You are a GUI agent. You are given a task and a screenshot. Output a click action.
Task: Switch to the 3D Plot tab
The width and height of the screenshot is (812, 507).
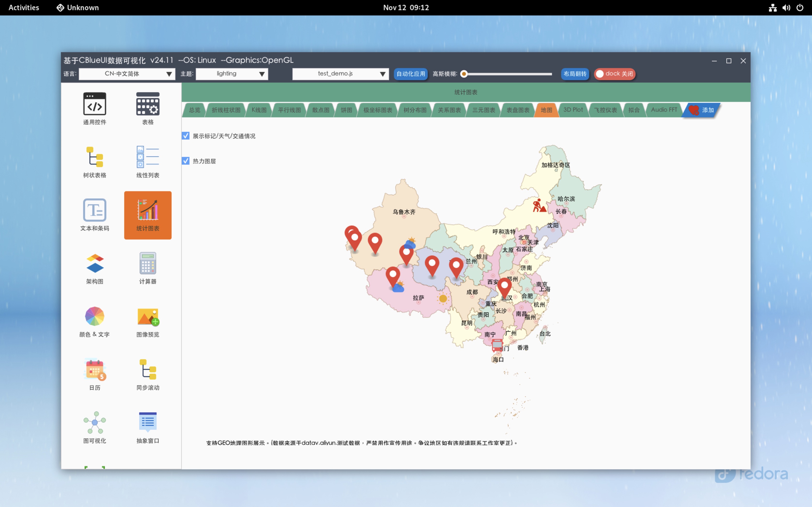click(573, 110)
